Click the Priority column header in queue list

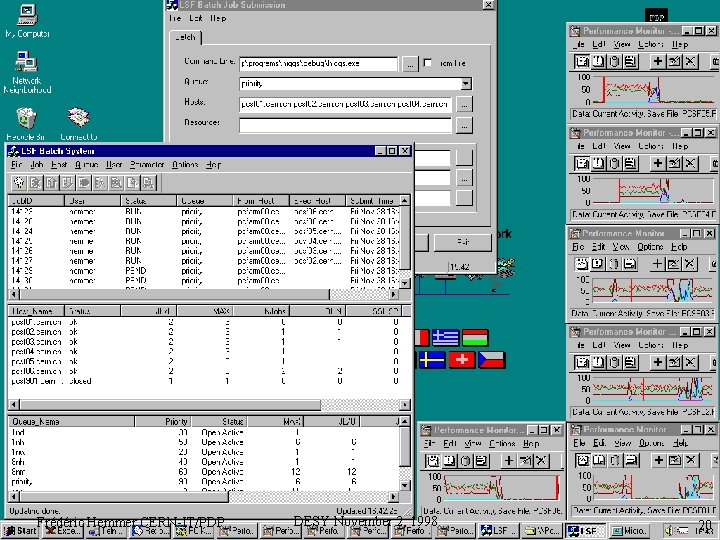[163, 421]
